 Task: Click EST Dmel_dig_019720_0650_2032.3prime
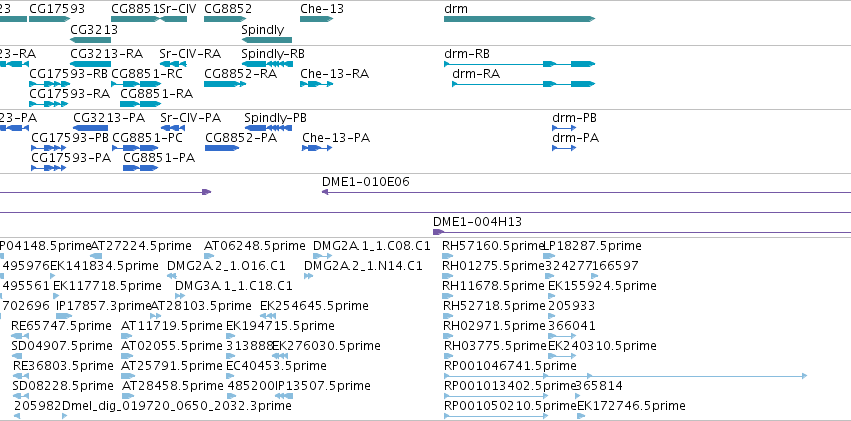point(177,406)
